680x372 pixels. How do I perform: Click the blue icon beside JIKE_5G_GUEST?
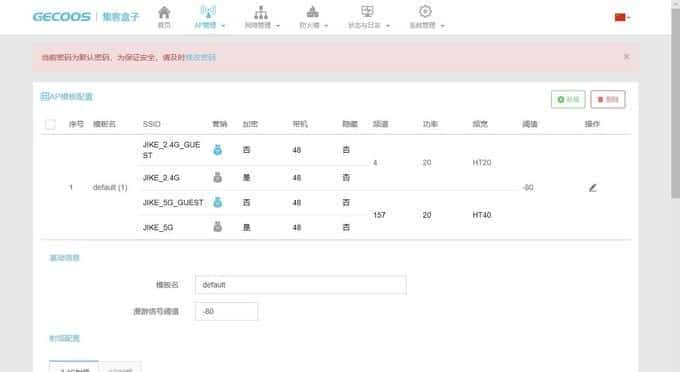[x=218, y=202]
